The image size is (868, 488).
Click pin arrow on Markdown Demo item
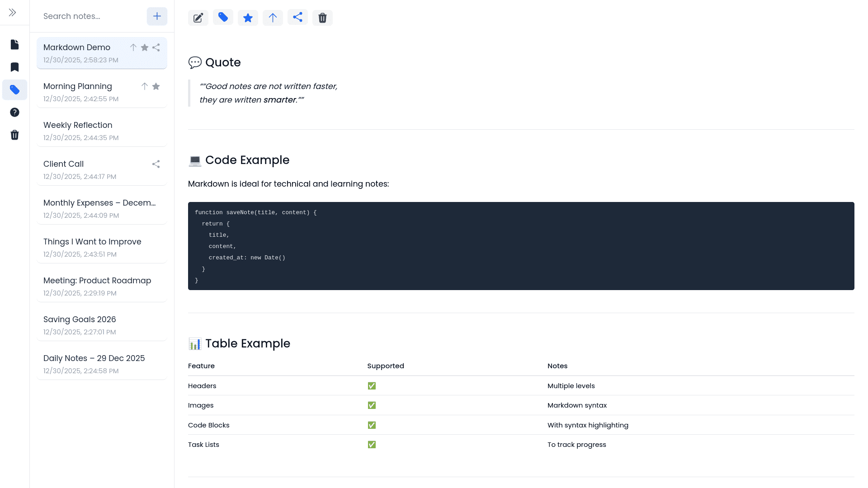tap(133, 47)
